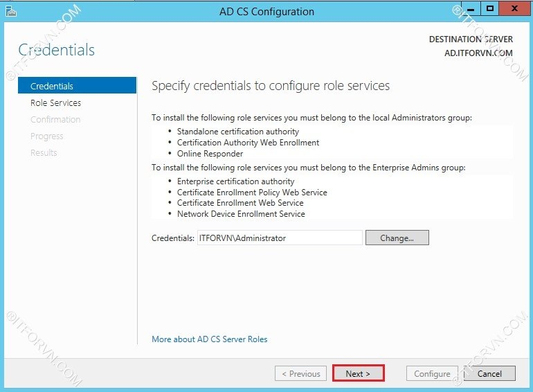Select the Confirmation step in the sidebar
This screenshot has width=533, height=392.
(55, 119)
